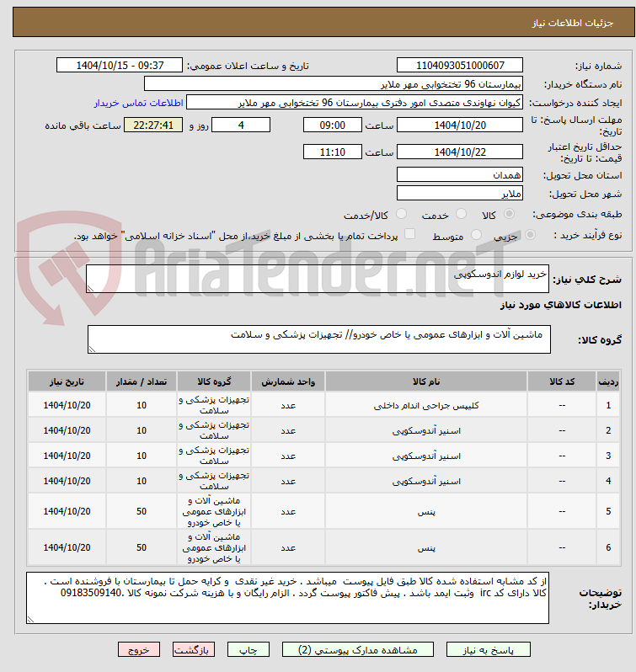The height and width of the screenshot is (672, 636).
Task: Select the خدمت radio button
Action: pos(461,213)
